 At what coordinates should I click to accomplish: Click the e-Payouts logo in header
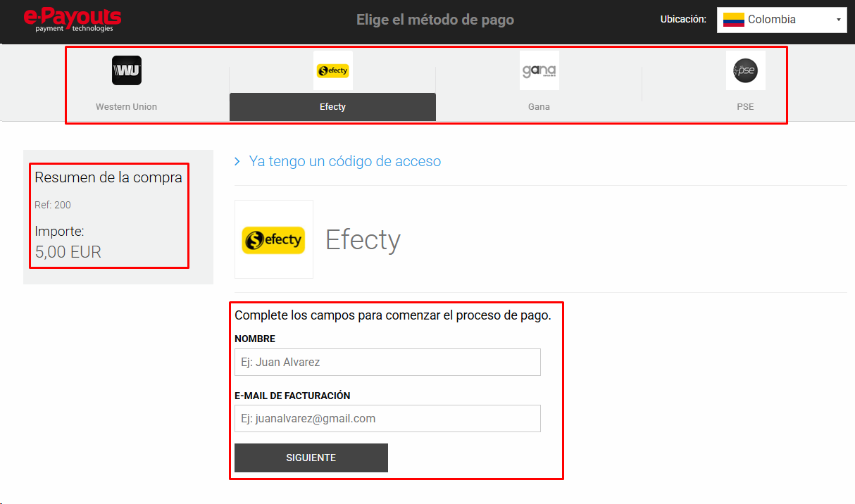[73, 20]
